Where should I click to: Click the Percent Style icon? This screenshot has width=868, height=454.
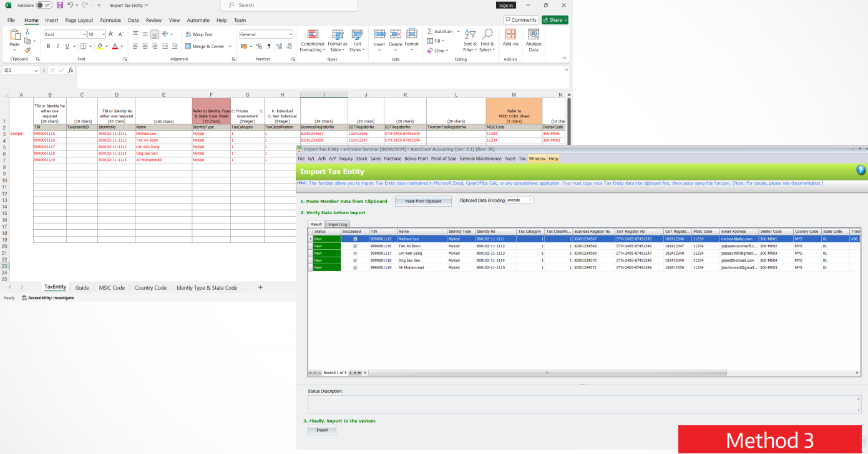click(x=259, y=46)
